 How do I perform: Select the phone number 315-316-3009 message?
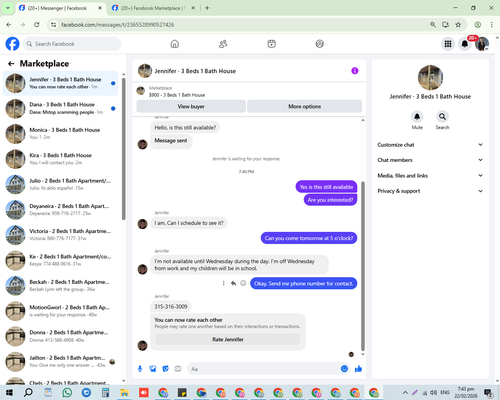tap(171, 306)
